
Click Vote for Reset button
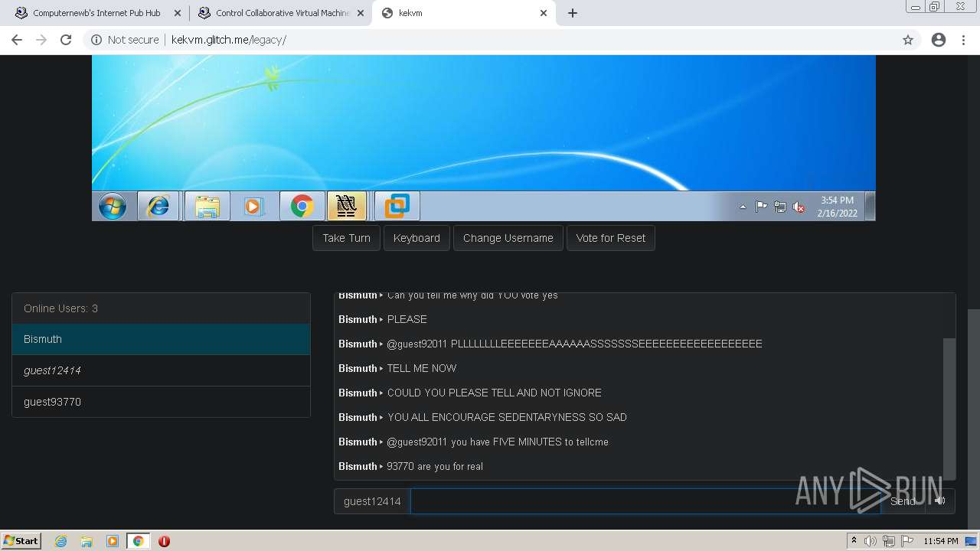611,238
